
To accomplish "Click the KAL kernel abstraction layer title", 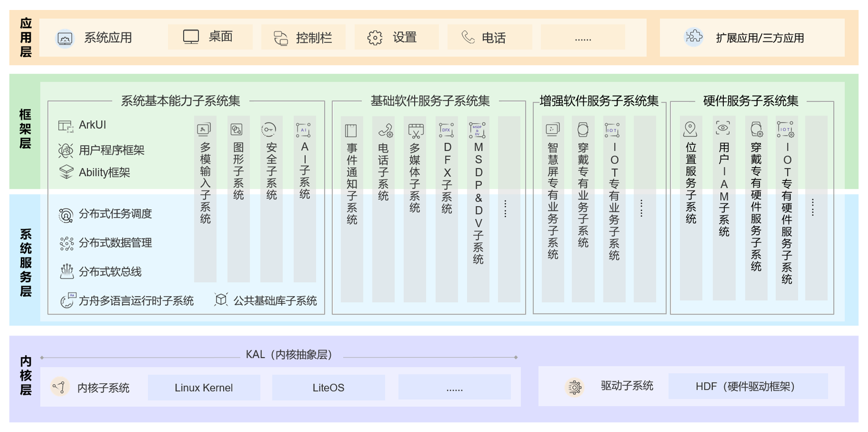I will click(290, 354).
